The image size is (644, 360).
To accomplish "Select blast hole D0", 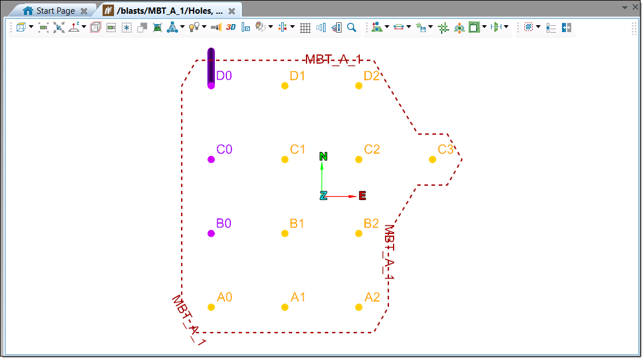I will (x=211, y=85).
